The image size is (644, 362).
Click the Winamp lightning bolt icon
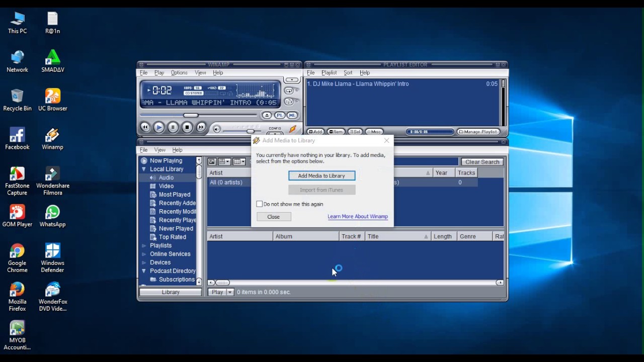[292, 130]
